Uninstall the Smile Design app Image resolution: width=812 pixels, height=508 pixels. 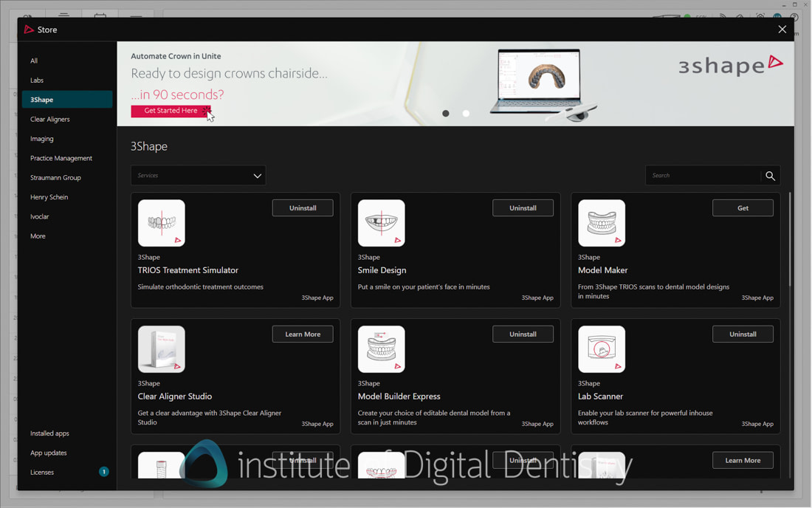523,207
